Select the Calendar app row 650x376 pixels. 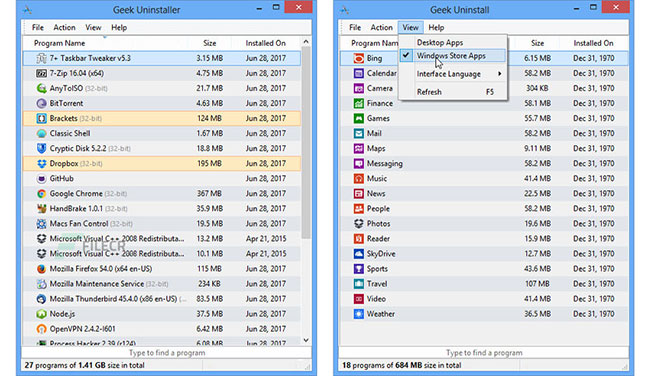(x=484, y=73)
